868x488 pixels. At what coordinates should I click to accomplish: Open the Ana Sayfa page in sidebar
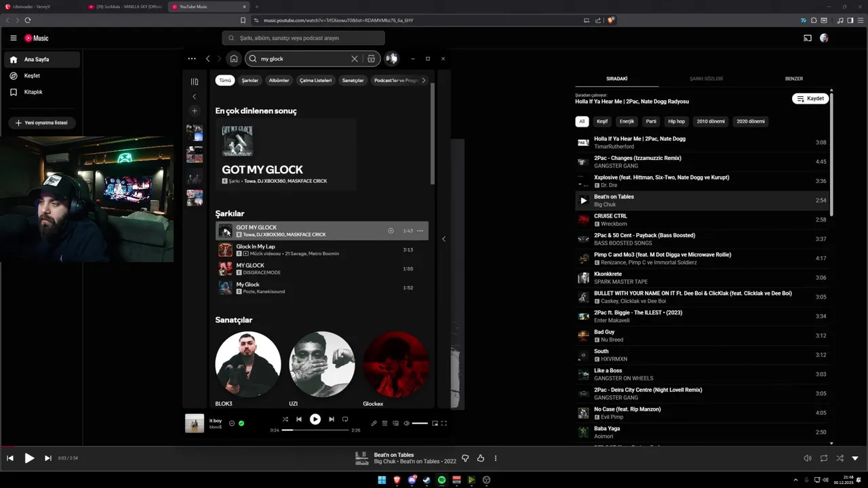[x=42, y=60]
